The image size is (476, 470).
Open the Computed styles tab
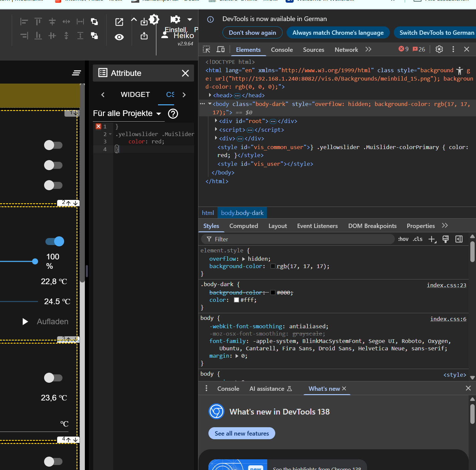(244, 226)
